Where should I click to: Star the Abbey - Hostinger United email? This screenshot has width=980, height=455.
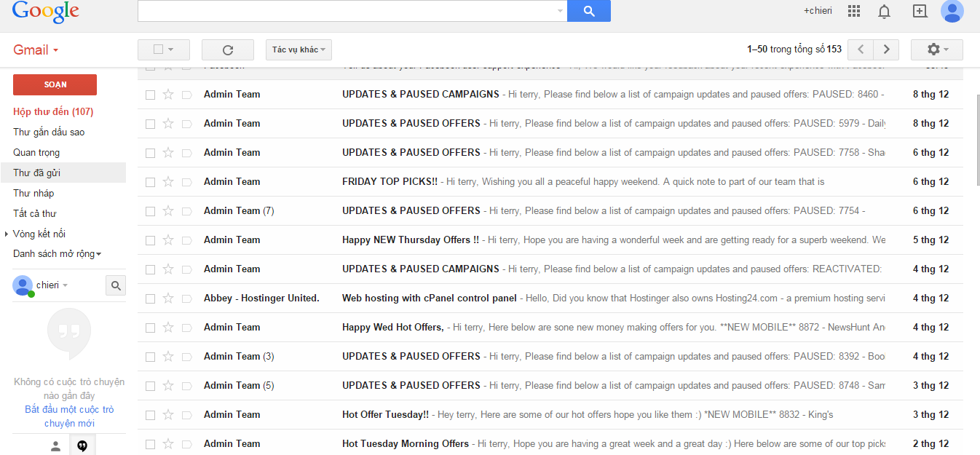click(168, 298)
